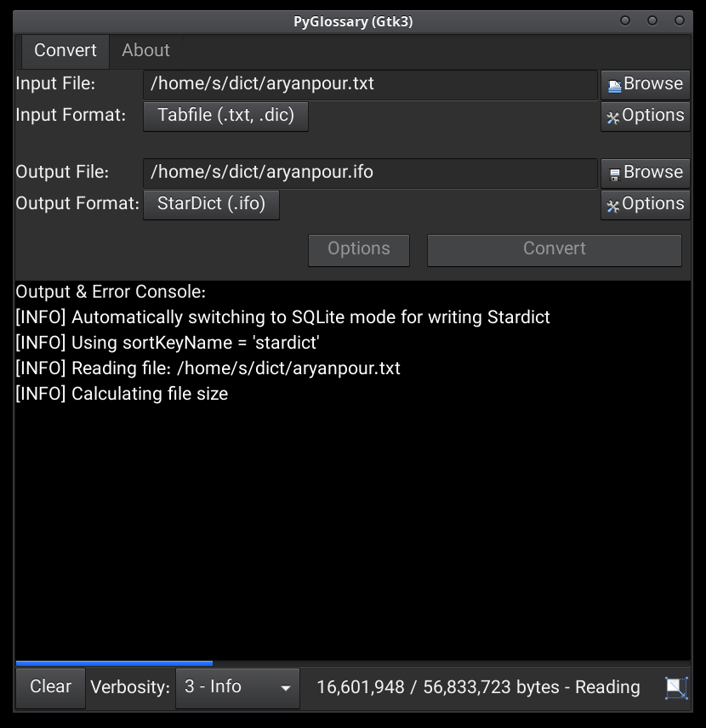Browse for the input file
This screenshot has width=706, height=728.
pyautogui.click(x=645, y=84)
